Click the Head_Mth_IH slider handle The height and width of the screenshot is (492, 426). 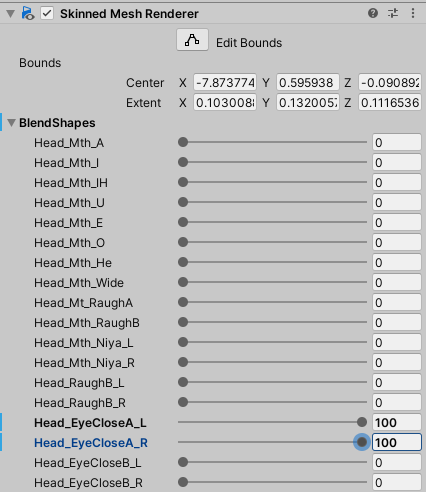point(183,182)
